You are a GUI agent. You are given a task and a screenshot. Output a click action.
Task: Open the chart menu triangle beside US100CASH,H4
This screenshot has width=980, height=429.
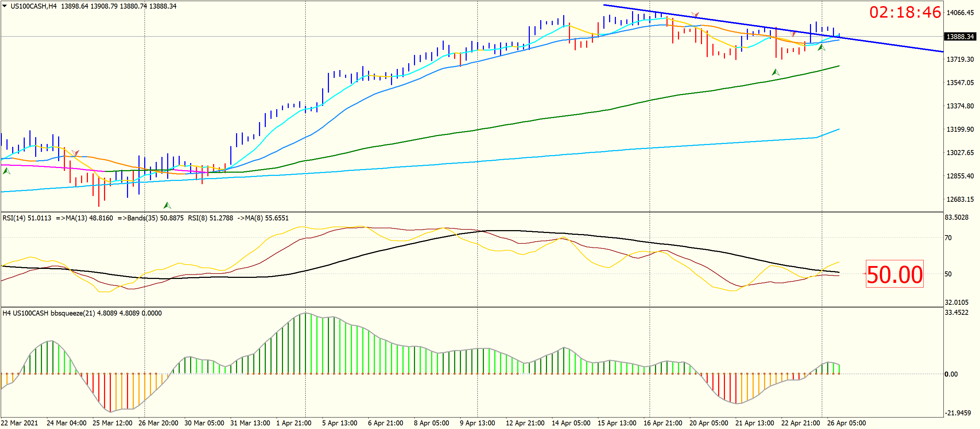click(5, 6)
